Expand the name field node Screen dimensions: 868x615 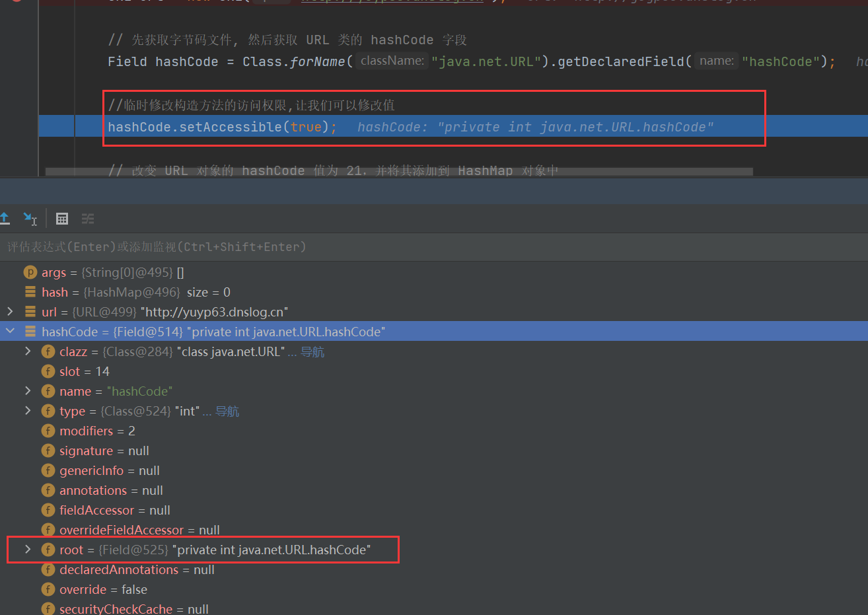(x=28, y=390)
